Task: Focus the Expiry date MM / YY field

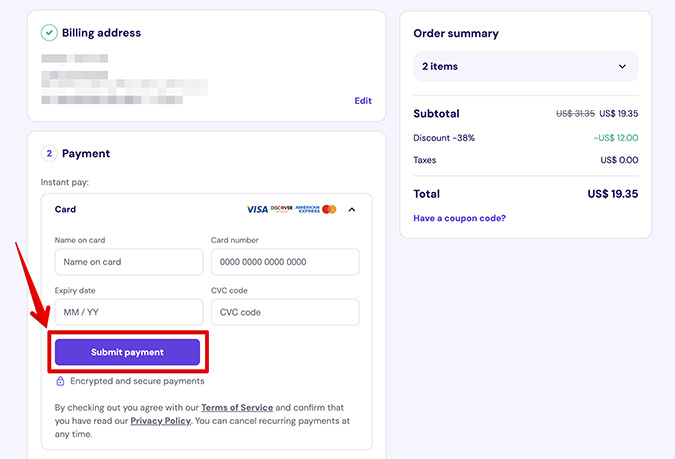Action: (129, 312)
